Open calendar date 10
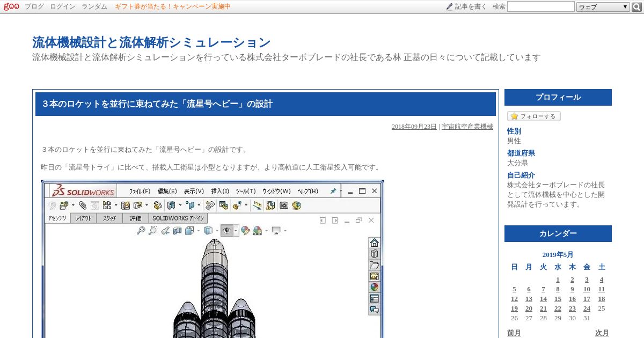This screenshot has width=644, height=338. 587,289
